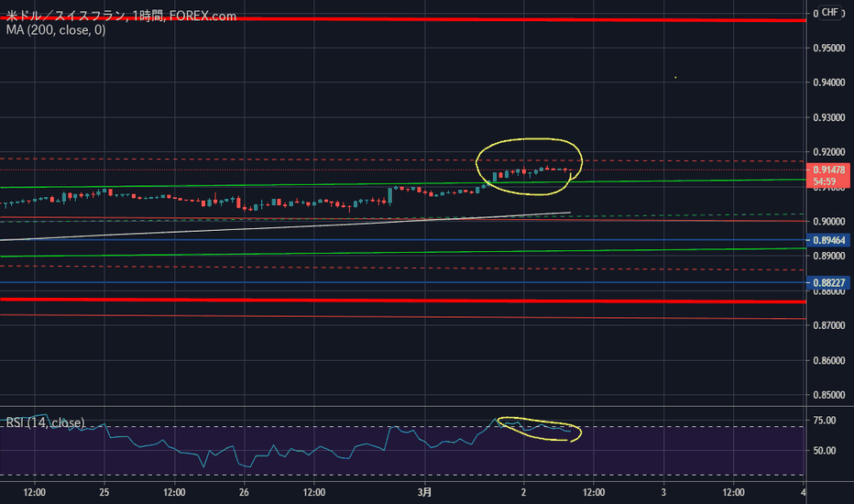Select the current price label 0.91478
Screen dimensions: 854x504
[x=828, y=170]
